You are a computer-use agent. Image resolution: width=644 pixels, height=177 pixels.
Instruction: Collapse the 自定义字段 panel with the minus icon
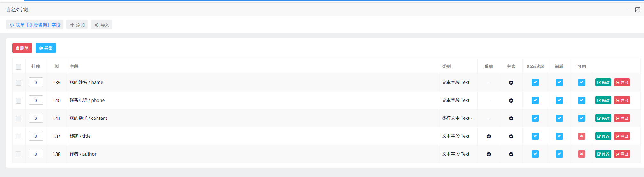[x=629, y=10]
